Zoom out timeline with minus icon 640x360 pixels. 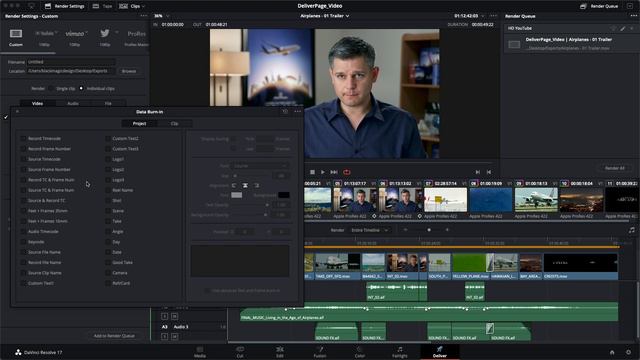405,230
